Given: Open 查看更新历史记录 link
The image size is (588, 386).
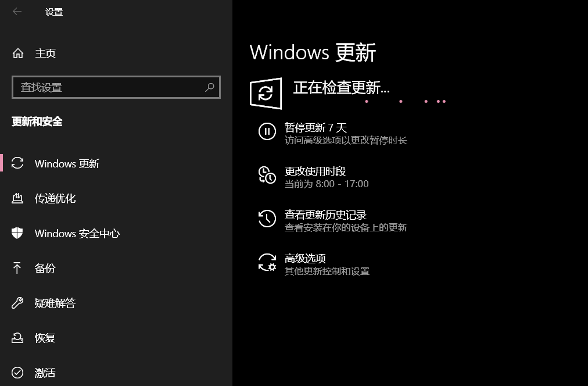Looking at the screenshot, I should (325, 215).
